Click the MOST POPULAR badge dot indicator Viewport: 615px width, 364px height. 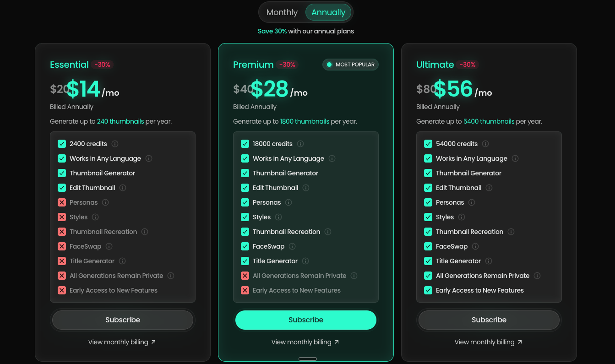(x=329, y=65)
